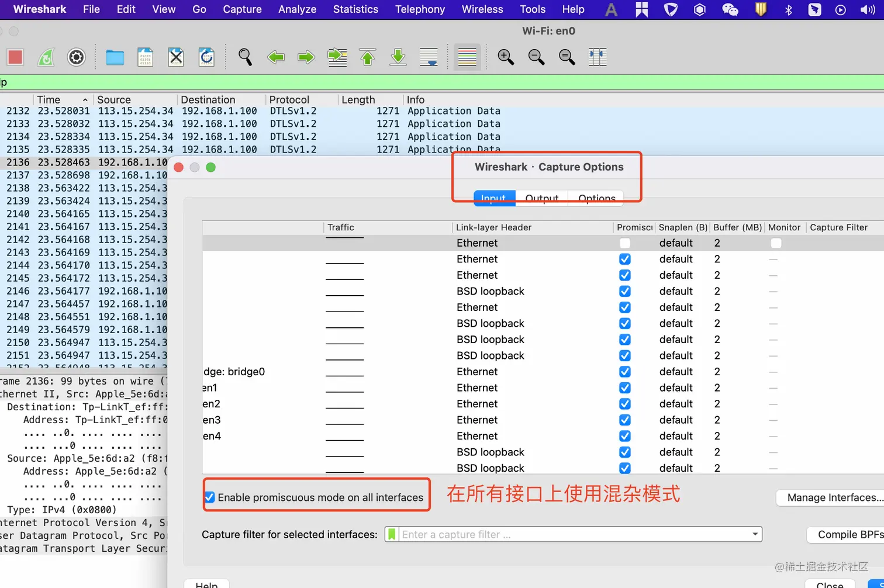Zoom in the main window text

[x=506, y=57]
